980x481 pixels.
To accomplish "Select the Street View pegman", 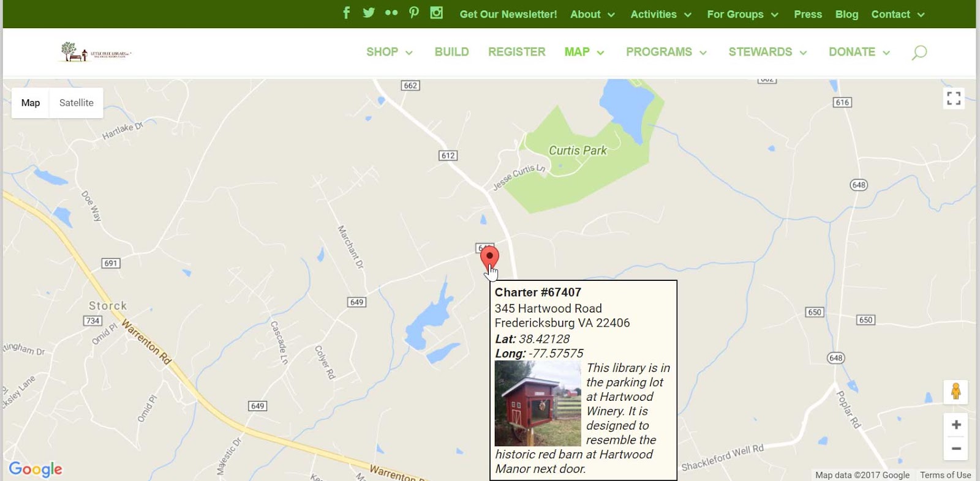I will [x=956, y=392].
